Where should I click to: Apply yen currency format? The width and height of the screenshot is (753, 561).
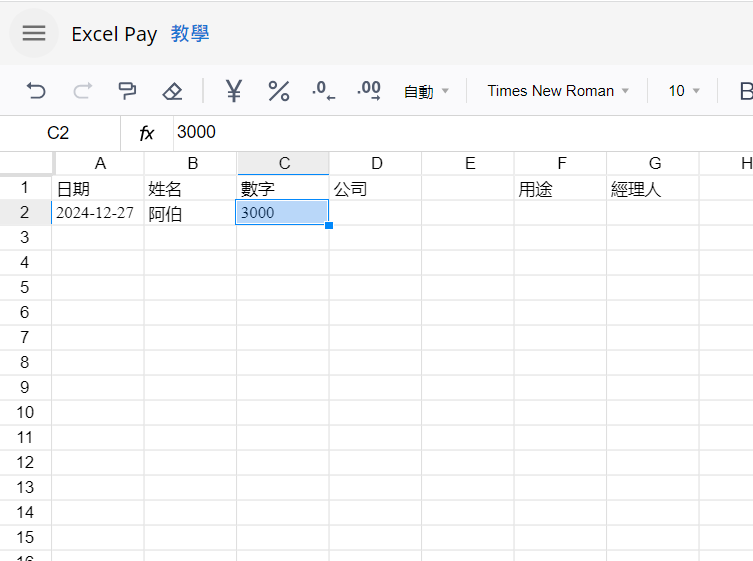[x=234, y=91]
